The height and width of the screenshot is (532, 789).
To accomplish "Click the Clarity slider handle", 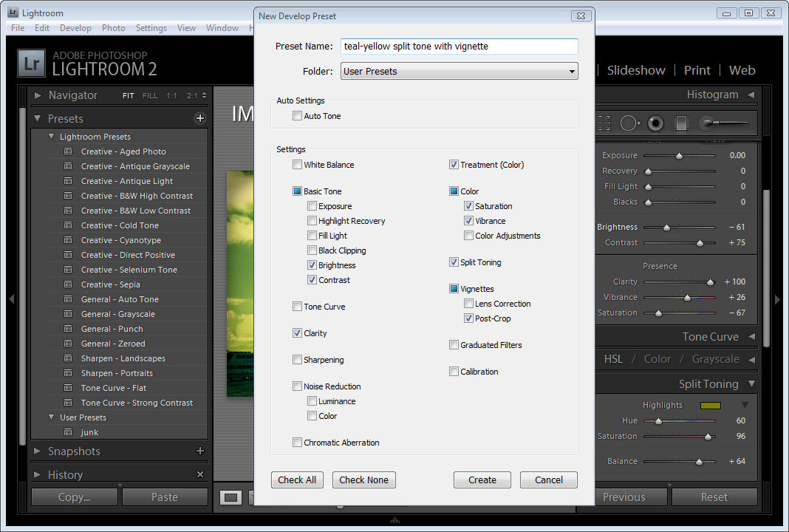I will 710,282.
